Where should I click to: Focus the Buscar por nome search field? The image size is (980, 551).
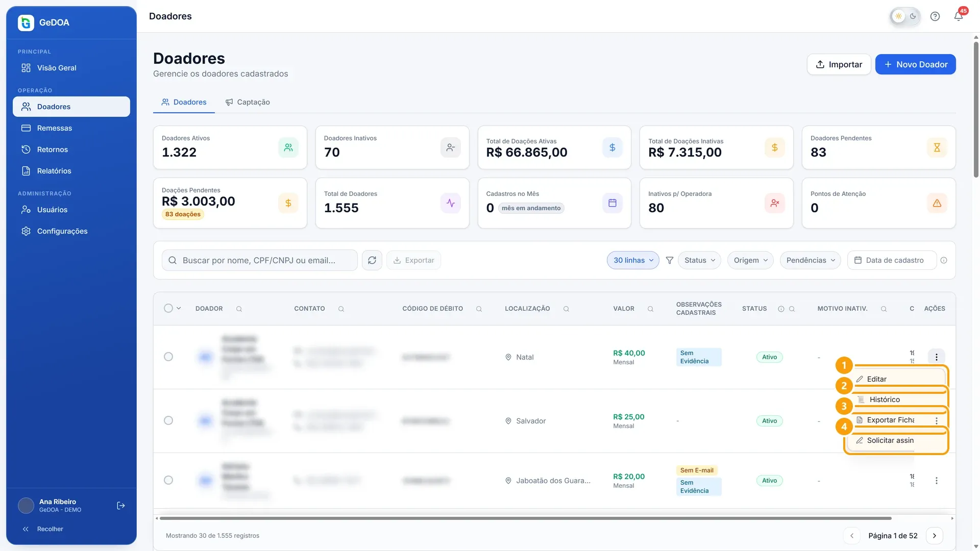pos(260,260)
